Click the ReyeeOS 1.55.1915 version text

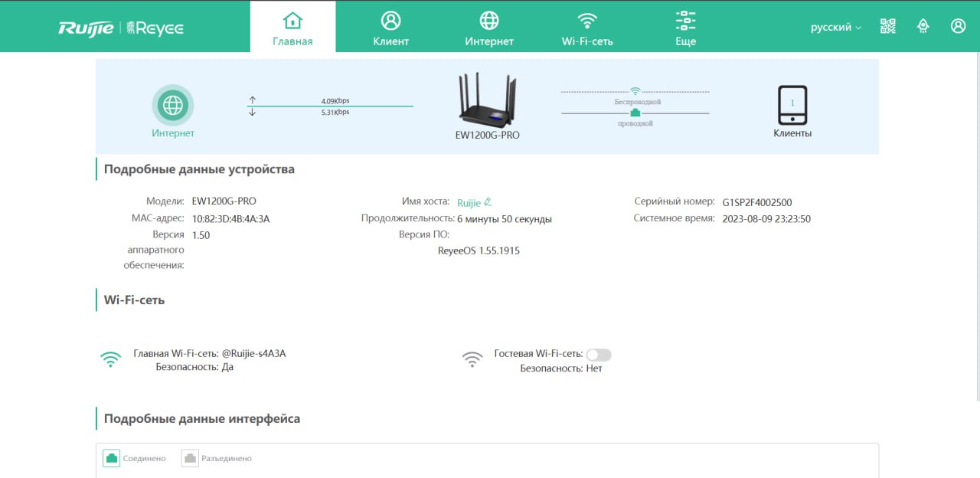coord(479,250)
